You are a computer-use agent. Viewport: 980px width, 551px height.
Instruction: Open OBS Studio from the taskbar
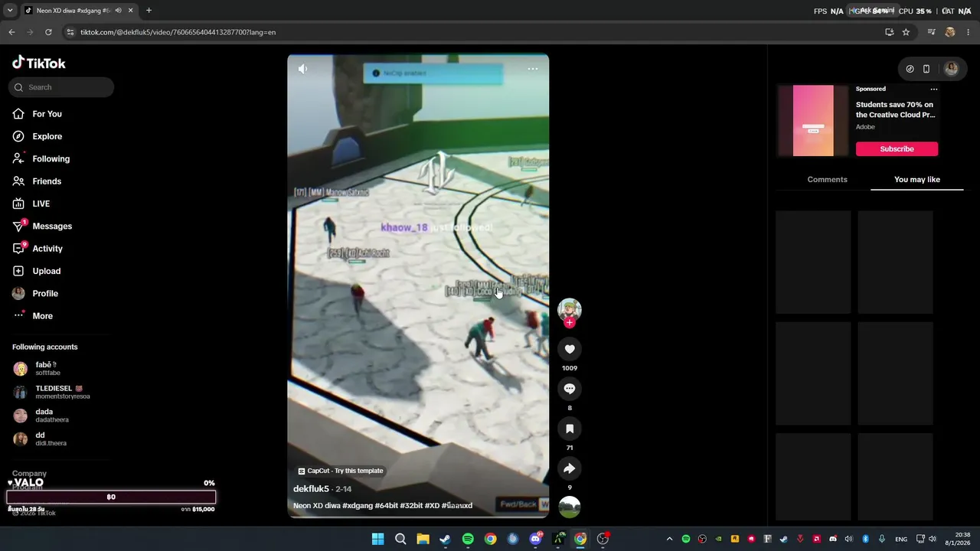click(x=603, y=539)
